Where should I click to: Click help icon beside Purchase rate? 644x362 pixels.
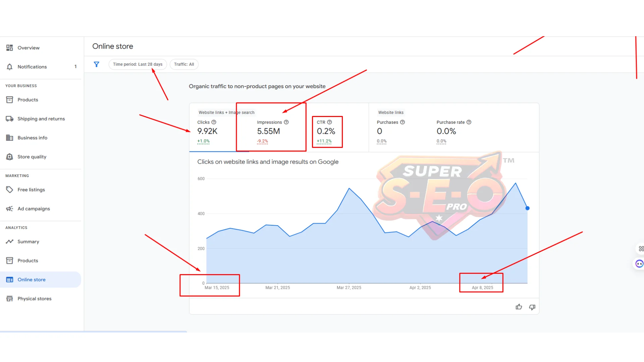[x=469, y=122]
